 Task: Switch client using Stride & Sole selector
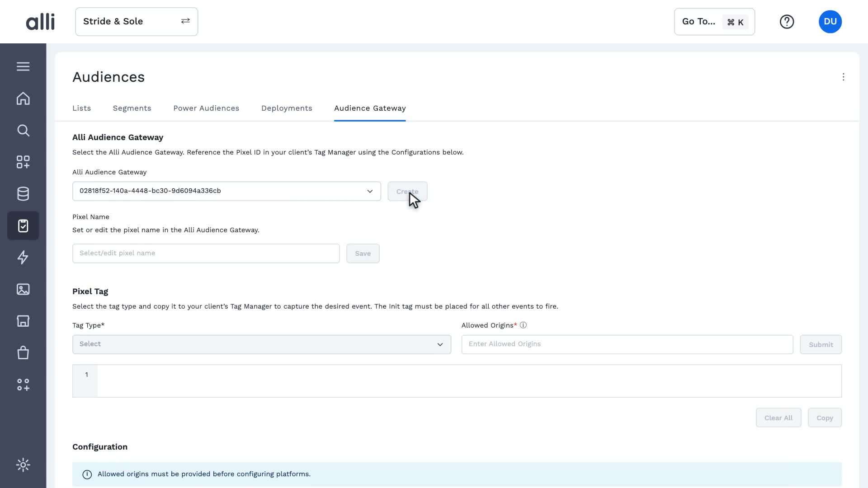pyautogui.click(x=137, y=22)
